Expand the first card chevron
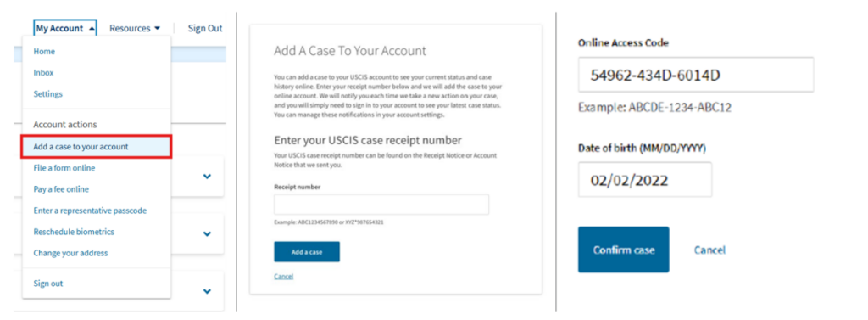The height and width of the screenshot is (320, 868). pos(207,177)
